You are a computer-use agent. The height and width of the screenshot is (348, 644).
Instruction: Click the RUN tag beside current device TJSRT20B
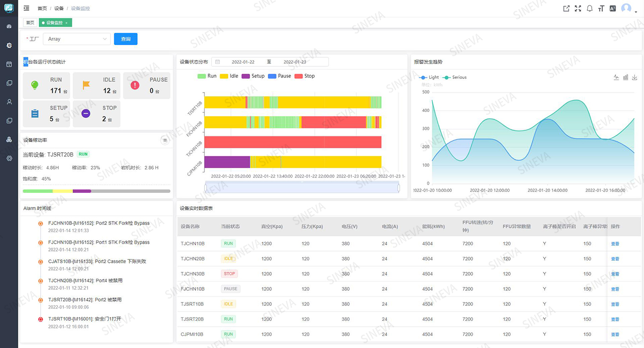pyautogui.click(x=83, y=154)
